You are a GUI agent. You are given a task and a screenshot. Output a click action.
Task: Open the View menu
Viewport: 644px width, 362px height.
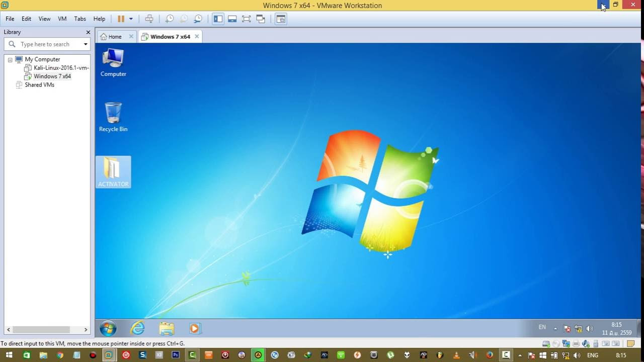44,19
